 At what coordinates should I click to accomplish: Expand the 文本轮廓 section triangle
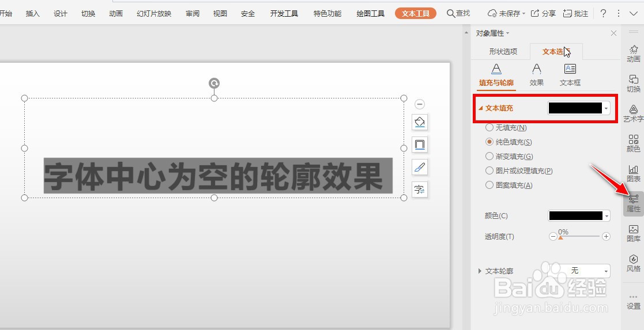click(480, 271)
